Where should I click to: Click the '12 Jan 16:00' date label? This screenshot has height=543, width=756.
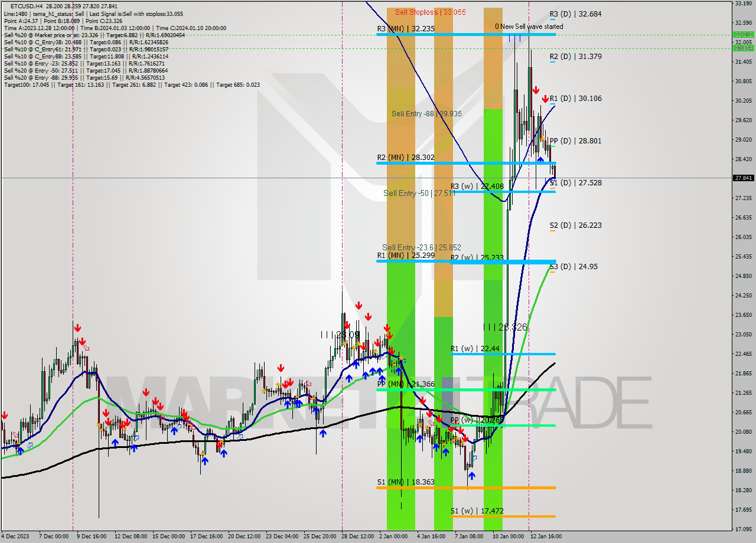point(545,537)
